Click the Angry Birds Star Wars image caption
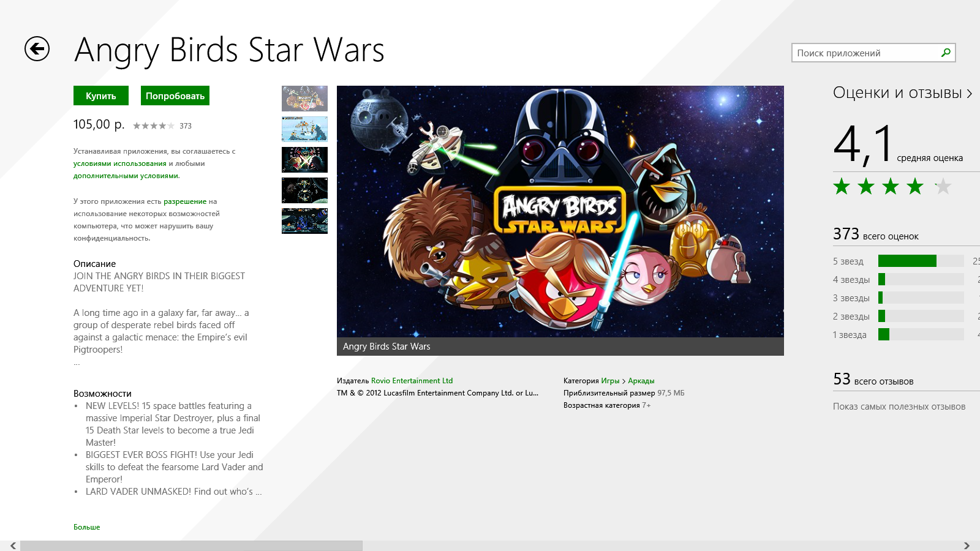 tap(386, 347)
